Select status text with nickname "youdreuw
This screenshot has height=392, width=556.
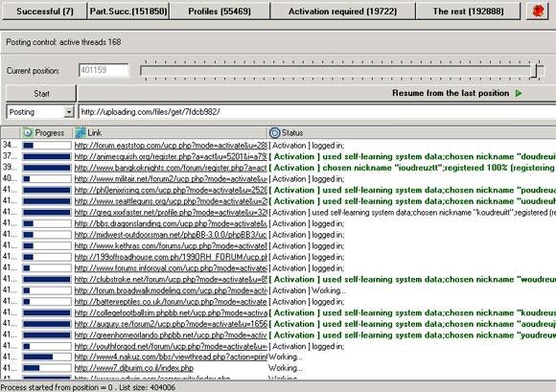pos(412,335)
